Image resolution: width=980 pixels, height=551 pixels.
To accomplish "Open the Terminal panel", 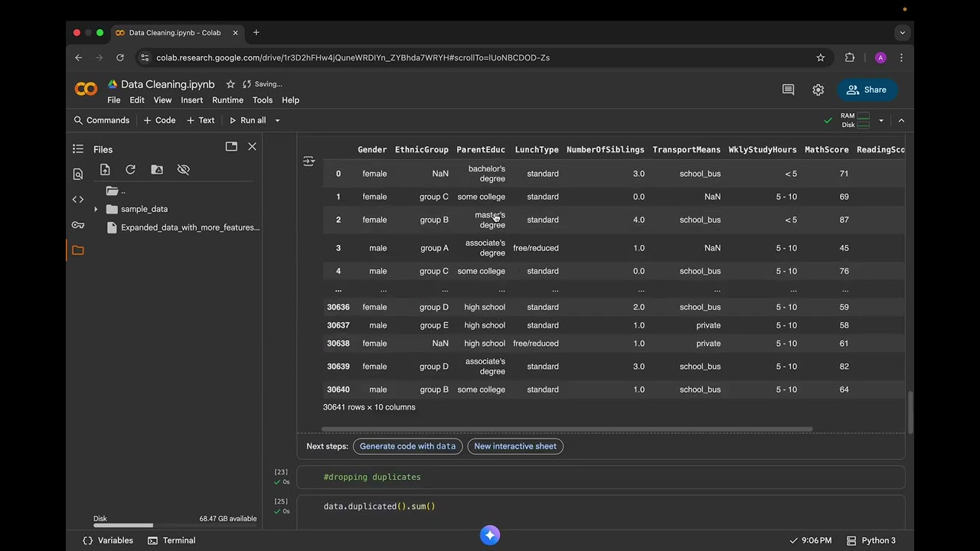I will coord(171,540).
